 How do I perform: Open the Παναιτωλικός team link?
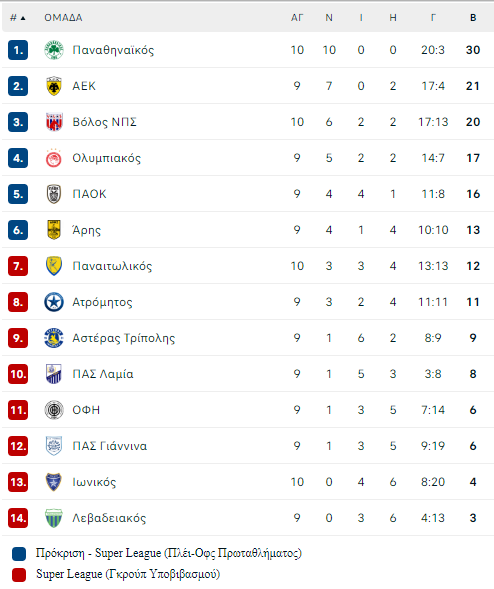pos(112,266)
